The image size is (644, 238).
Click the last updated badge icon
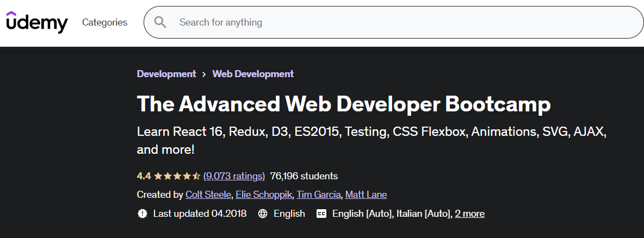[x=142, y=214]
